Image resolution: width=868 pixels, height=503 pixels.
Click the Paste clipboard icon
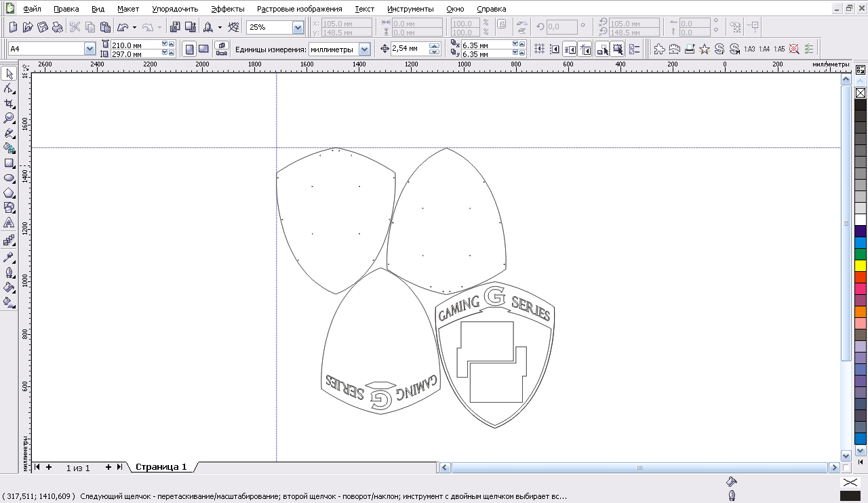(105, 27)
